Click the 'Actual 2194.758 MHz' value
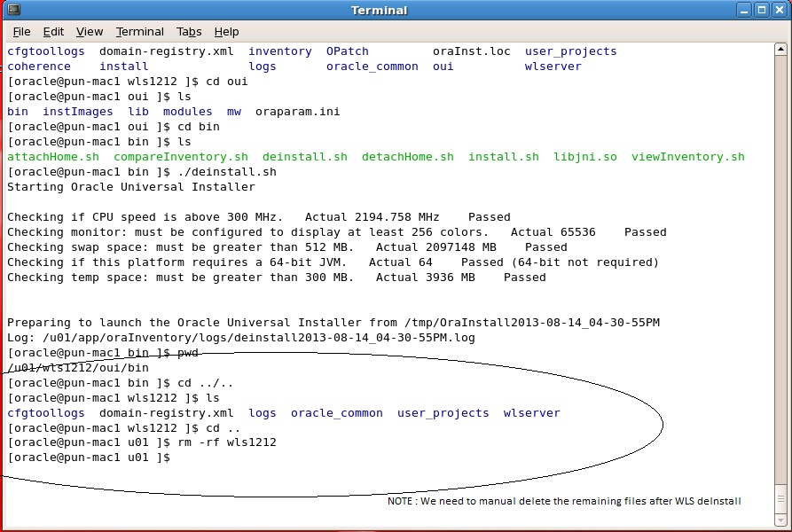792x532 pixels. pos(372,217)
